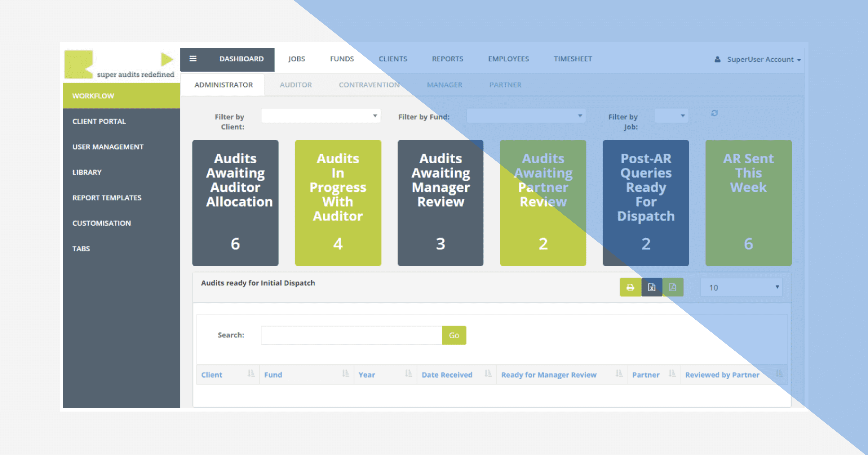Toggle sorting on the Partner column

(x=672, y=374)
